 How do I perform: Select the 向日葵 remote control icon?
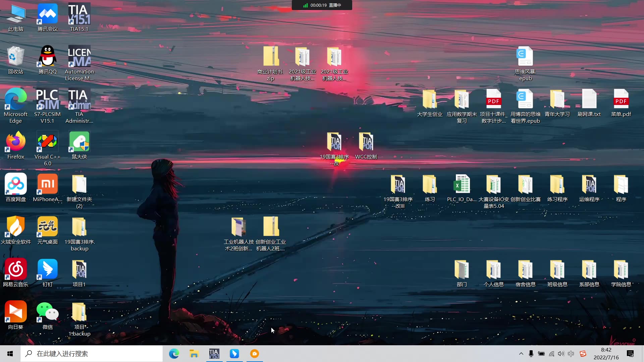point(16,315)
